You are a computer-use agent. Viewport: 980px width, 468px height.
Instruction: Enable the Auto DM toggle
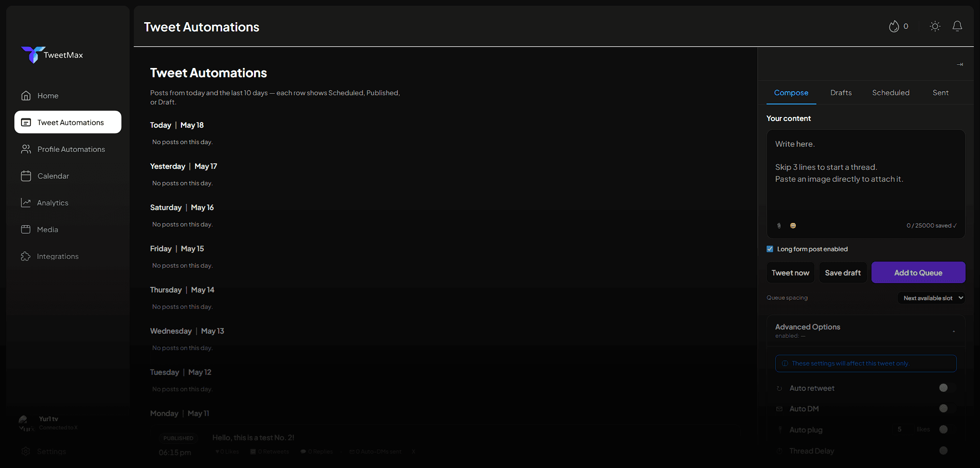point(947,408)
